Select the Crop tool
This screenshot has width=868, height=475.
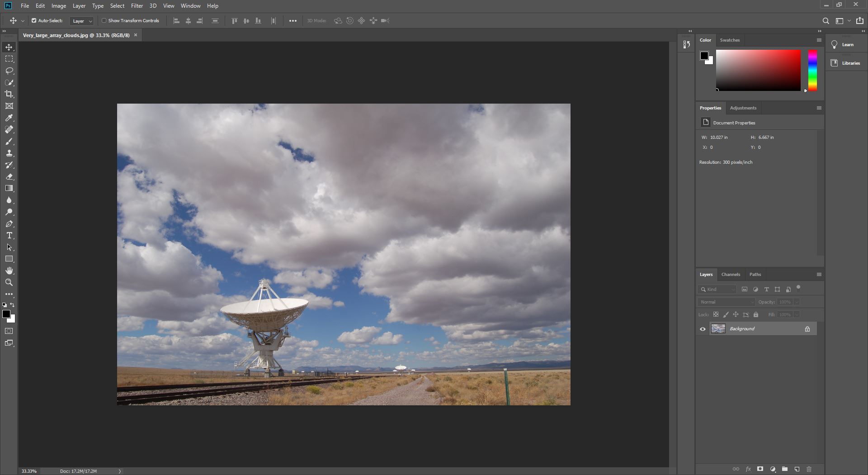[x=9, y=95]
